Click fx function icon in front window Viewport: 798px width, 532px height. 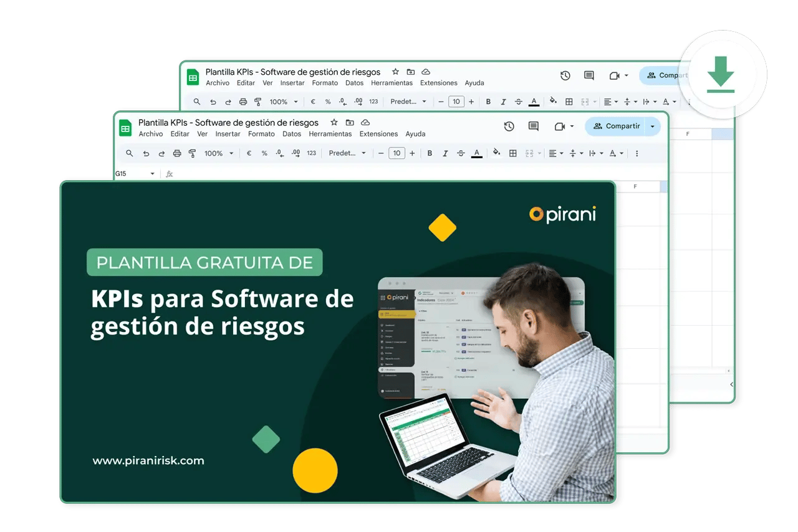coord(170,174)
